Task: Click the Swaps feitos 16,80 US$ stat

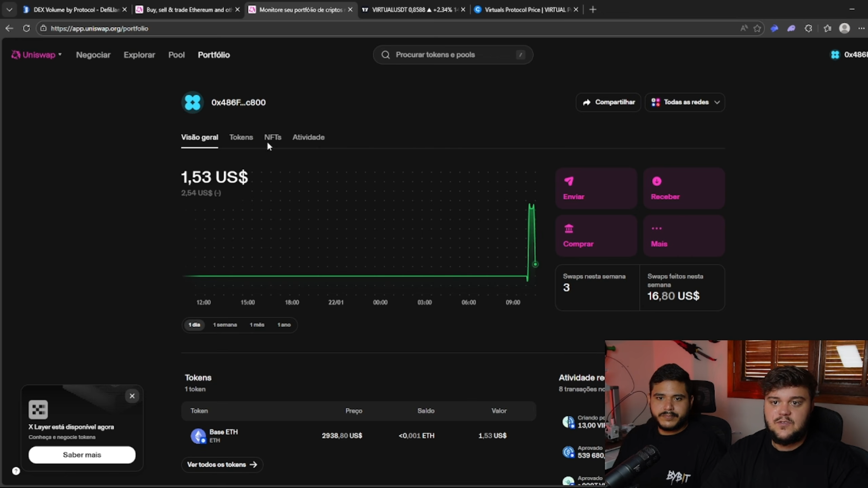Action: 682,288
